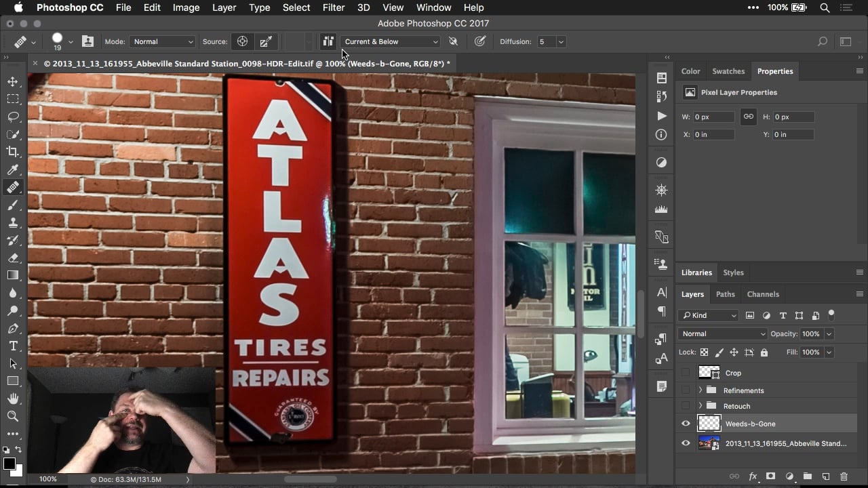Toggle pressure for size option
The height and width of the screenshot is (488, 868).
click(480, 41)
